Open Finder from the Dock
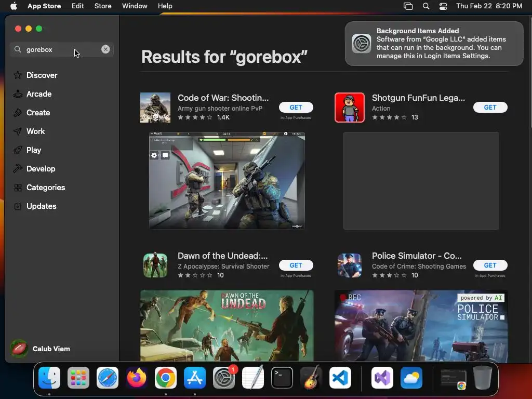Image resolution: width=532 pixels, height=399 pixels. pyautogui.click(x=49, y=378)
